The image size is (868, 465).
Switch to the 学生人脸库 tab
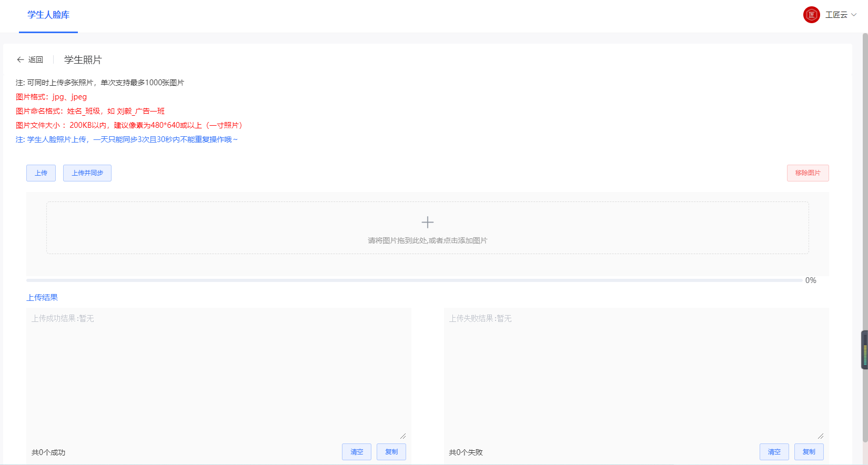[48, 15]
